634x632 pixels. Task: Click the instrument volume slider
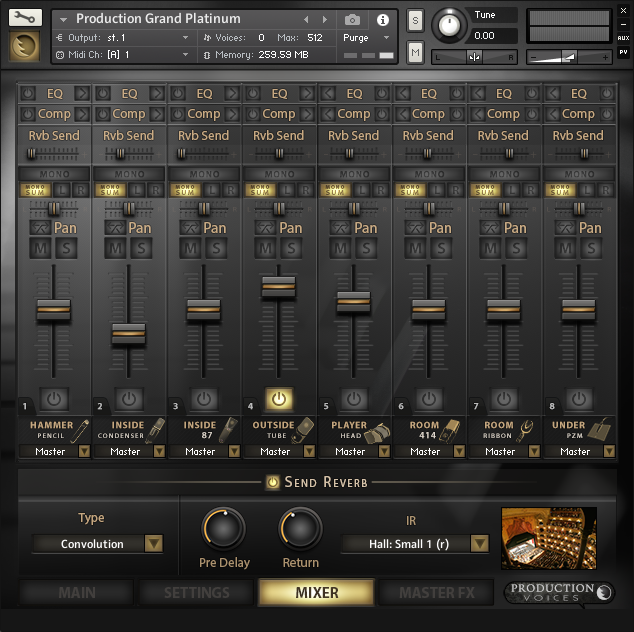click(569, 57)
